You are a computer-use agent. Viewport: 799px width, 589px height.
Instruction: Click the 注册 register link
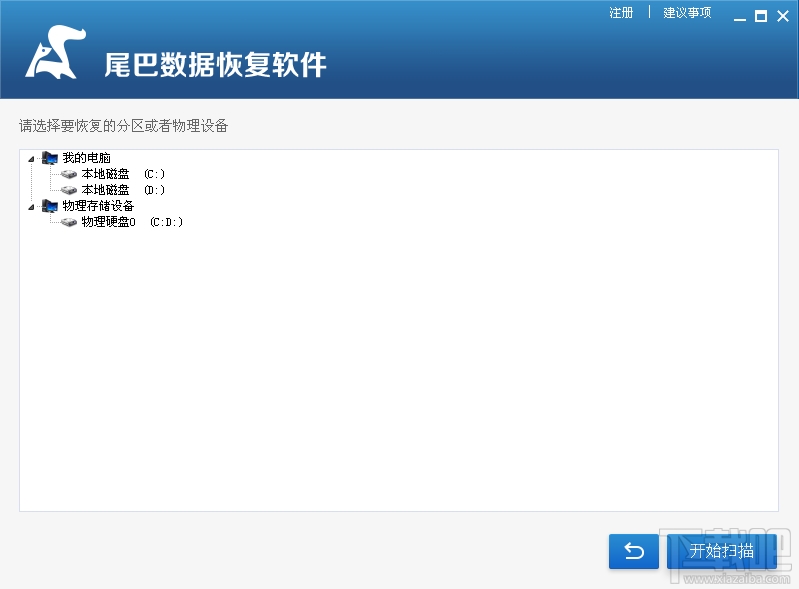coord(621,13)
